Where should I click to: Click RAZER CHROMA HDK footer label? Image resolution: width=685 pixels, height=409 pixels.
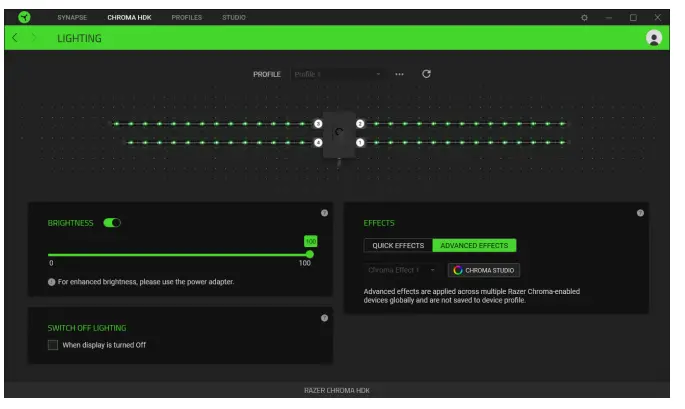point(337,391)
